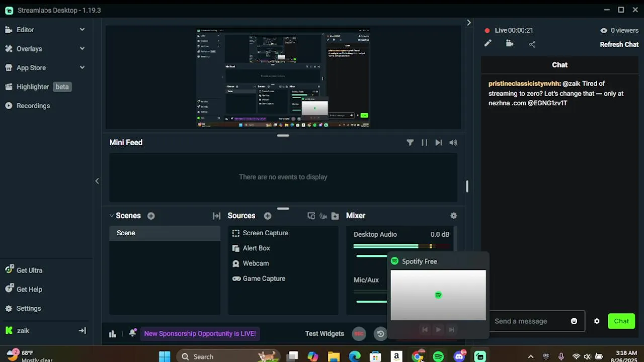Image resolution: width=644 pixels, height=362 pixels.
Task: Adjust the Desktop Audio volume slider
Action: coord(371,256)
